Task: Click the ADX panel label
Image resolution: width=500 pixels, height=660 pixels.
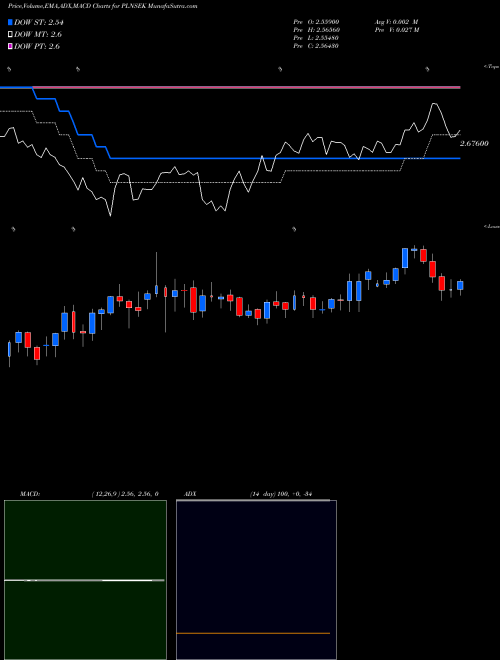Action: pos(190,494)
